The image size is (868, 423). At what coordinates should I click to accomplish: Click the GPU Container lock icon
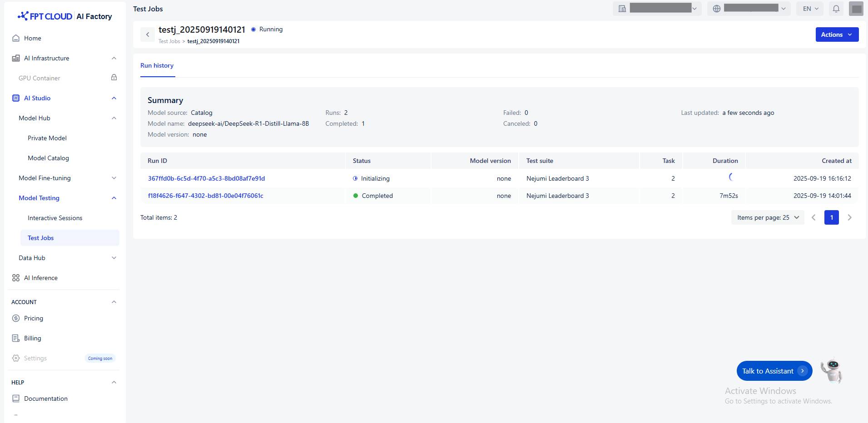pyautogui.click(x=114, y=78)
